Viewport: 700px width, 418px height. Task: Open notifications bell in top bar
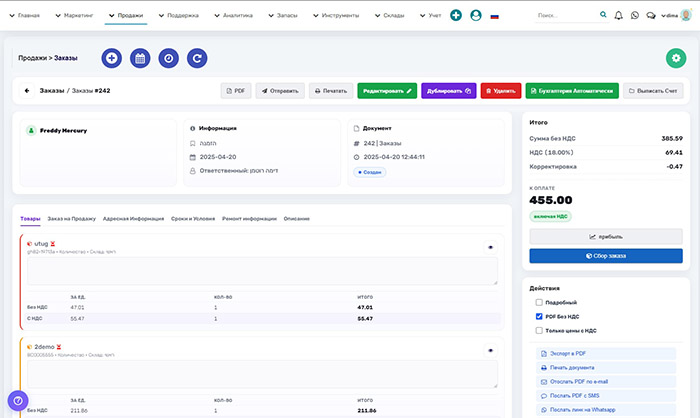(x=618, y=16)
